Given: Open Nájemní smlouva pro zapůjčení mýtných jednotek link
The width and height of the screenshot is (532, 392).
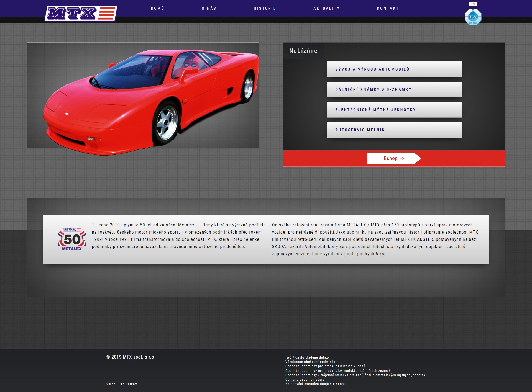Looking at the screenshot, I should (x=355, y=375).
